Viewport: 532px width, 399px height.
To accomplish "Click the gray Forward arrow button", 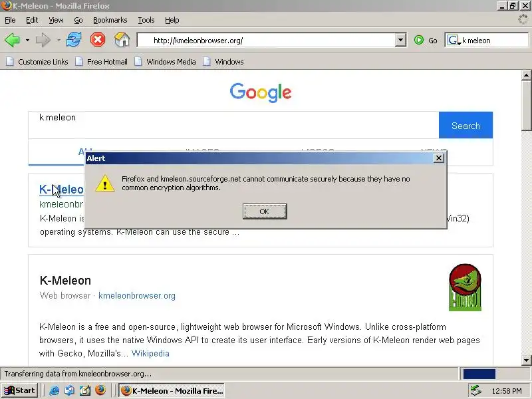I will click(x=43, y=41).
